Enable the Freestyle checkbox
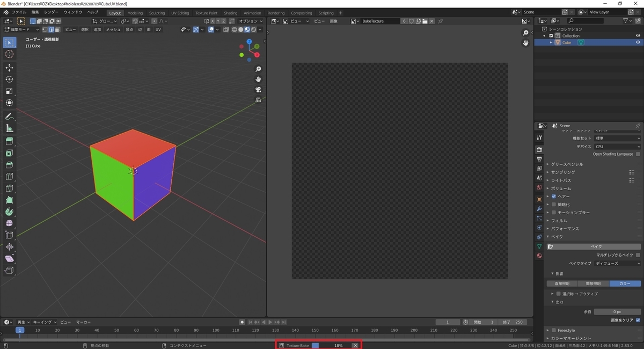The width and height of the screenshot is (644, 349). pyautogui.click(x=554, y=330)
